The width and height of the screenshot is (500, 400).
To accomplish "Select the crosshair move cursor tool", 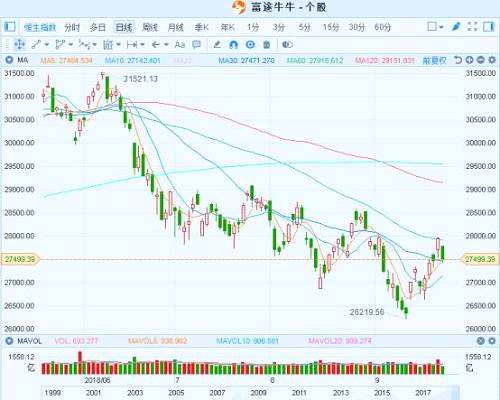I will (19, 44).
